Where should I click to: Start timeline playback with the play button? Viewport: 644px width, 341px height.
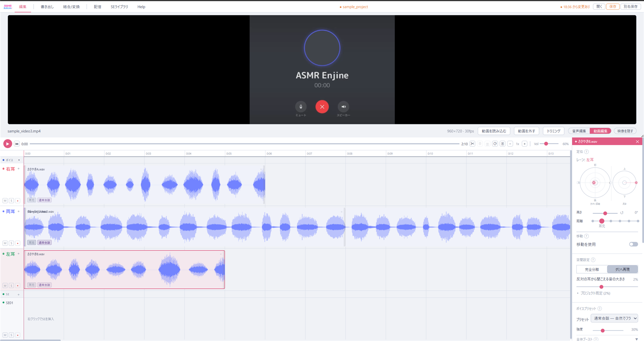pyautogui.click(x=7, y=144)
